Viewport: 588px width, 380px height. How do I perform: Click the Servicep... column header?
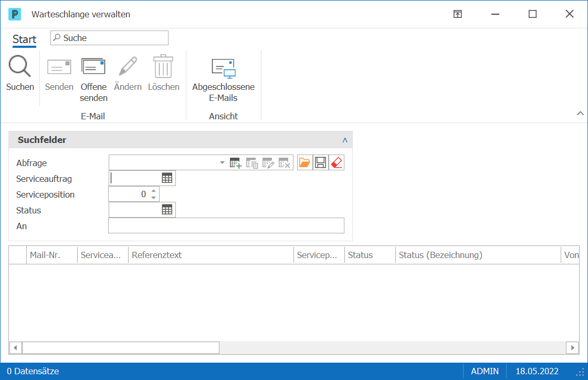[319, 255]
